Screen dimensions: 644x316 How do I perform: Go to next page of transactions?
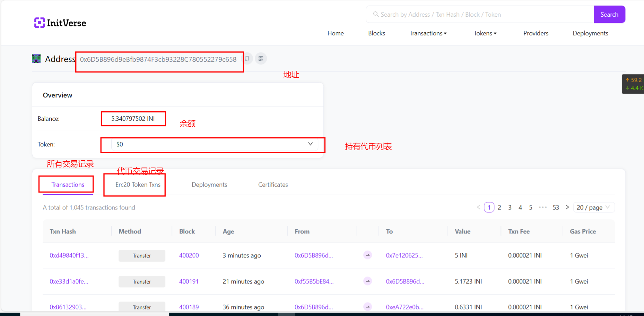click(567, 207)
